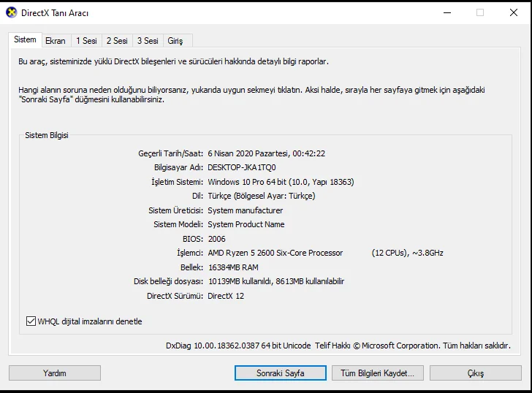Click the "Bu araç, sisteminizde yüklü" description text
The height and width of the screenshot is (393, 532).
coord(173,61)
